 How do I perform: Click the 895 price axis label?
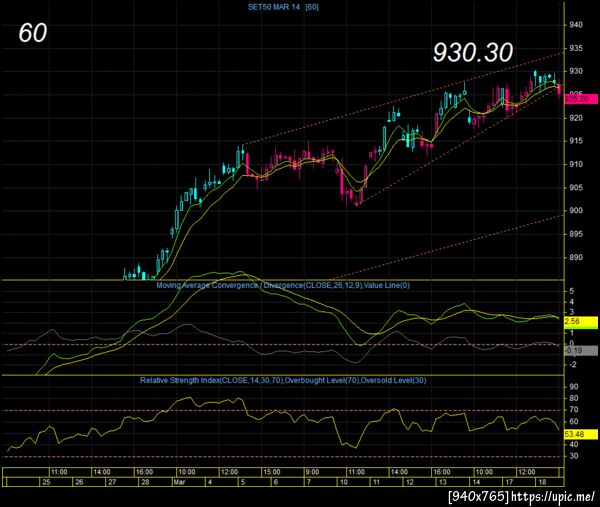click(576, 234)
